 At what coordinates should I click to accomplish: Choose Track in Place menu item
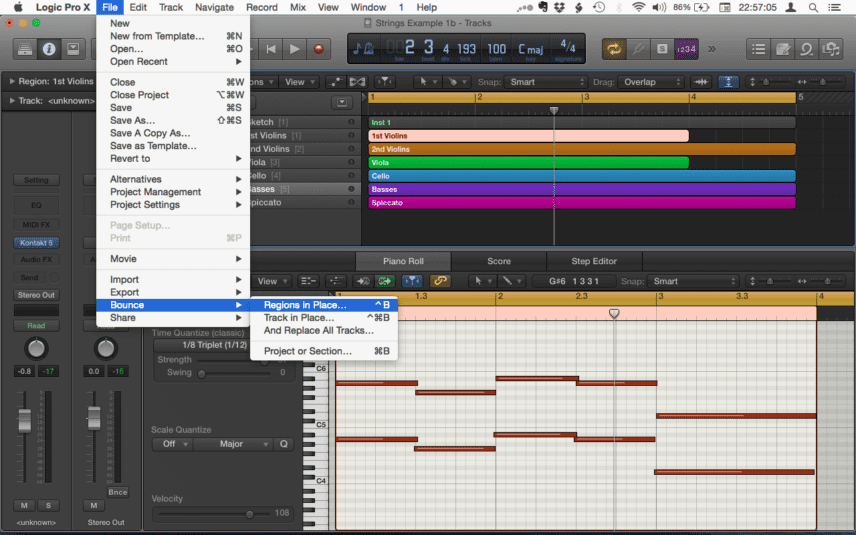[324, 318]
